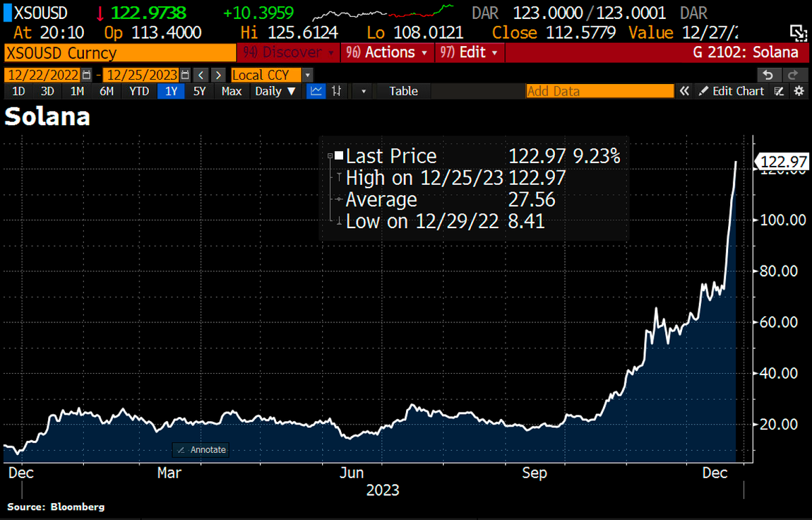Select the line chart type icon
Viewport: 812px width, 520px height.
coord(316,91)
